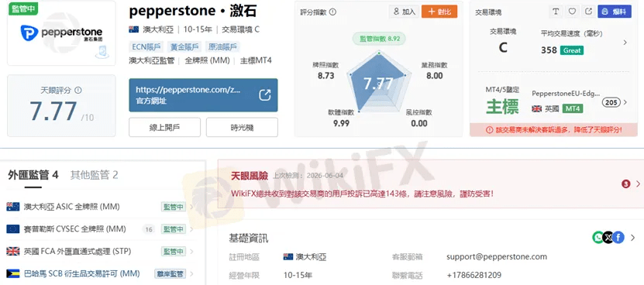Click the UK flag in the FCA row
The image size is (644, 285).
13,252
